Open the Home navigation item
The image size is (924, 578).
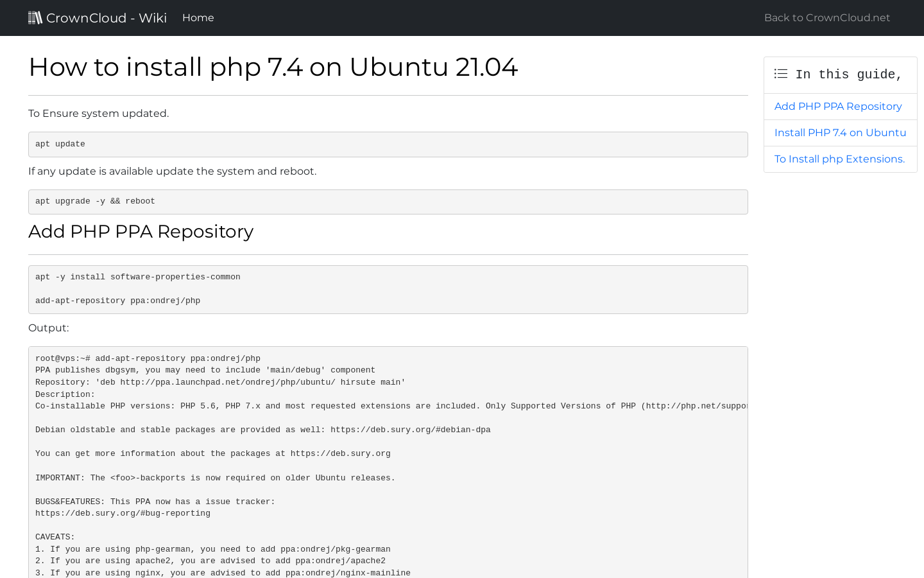(x=198, y=17)
